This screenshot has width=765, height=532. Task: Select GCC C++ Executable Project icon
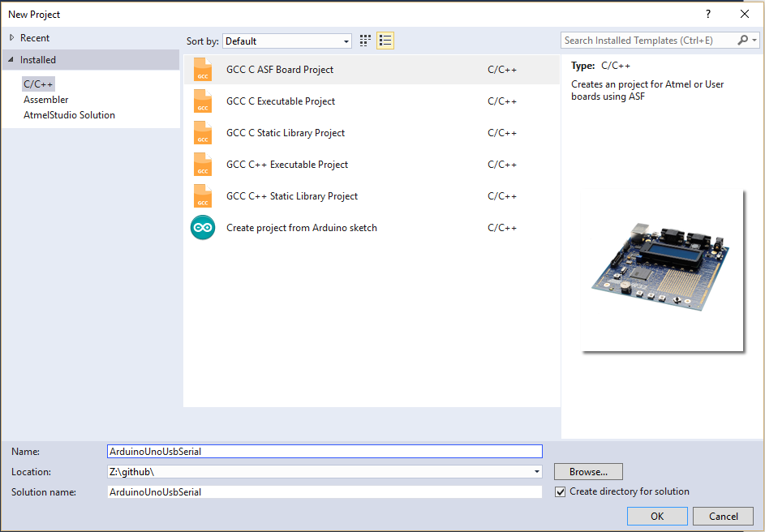click(x=203, y=165)
